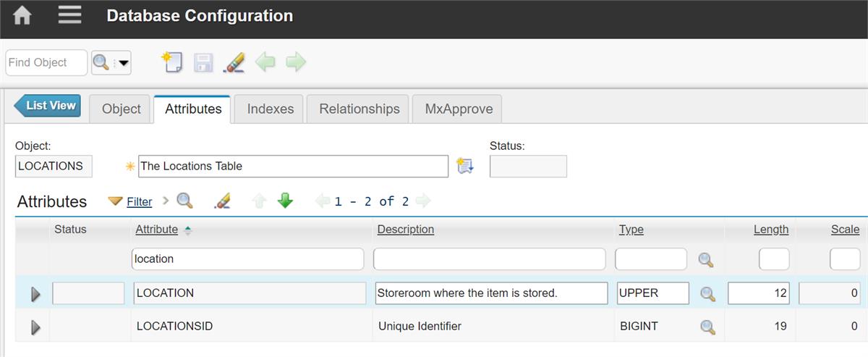Open Type lookup for LOCATION row
868x357 pixels.
[x=707, y=293]
